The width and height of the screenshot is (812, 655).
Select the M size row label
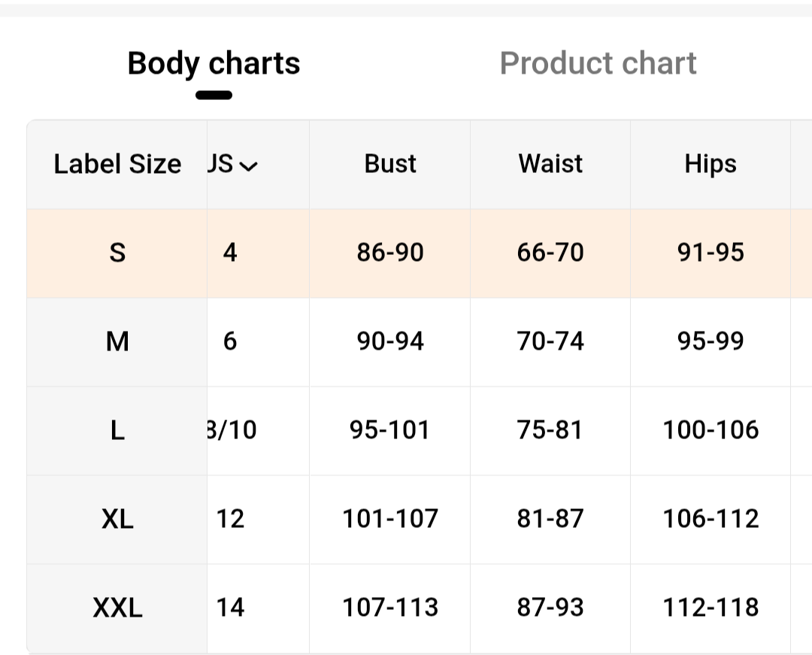click(117, 341)
